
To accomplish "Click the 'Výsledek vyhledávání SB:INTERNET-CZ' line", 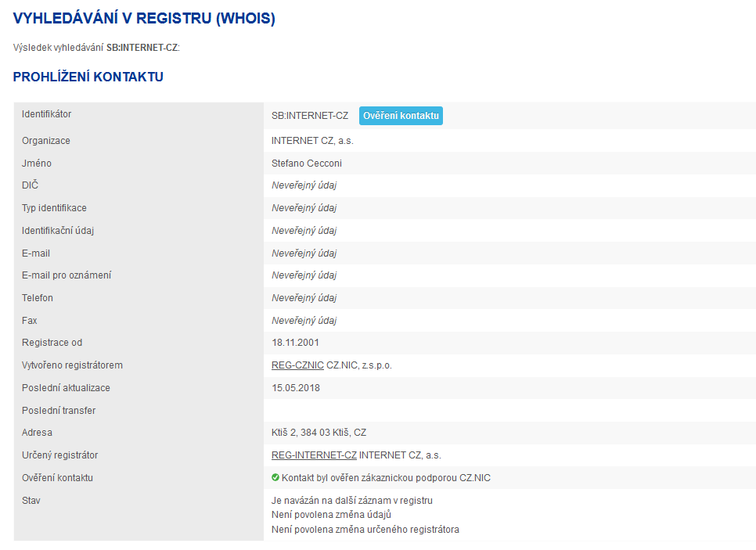I will pos(96,48).
